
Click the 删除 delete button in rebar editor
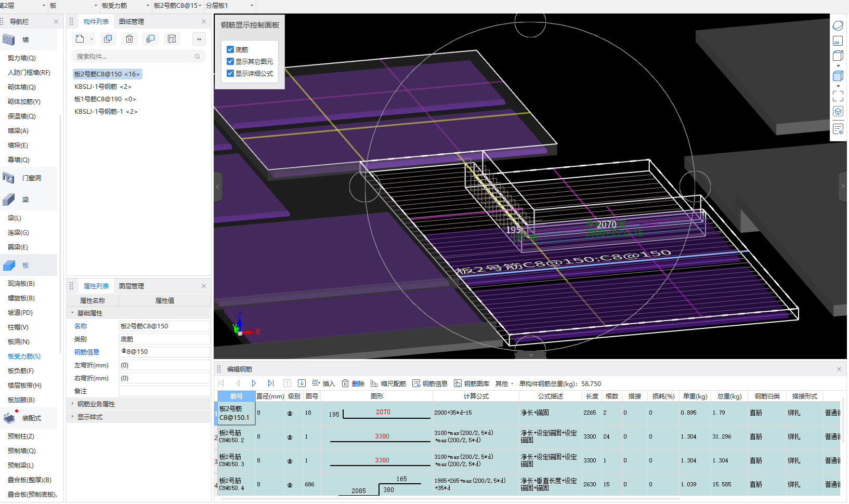[x=353, y=383]
